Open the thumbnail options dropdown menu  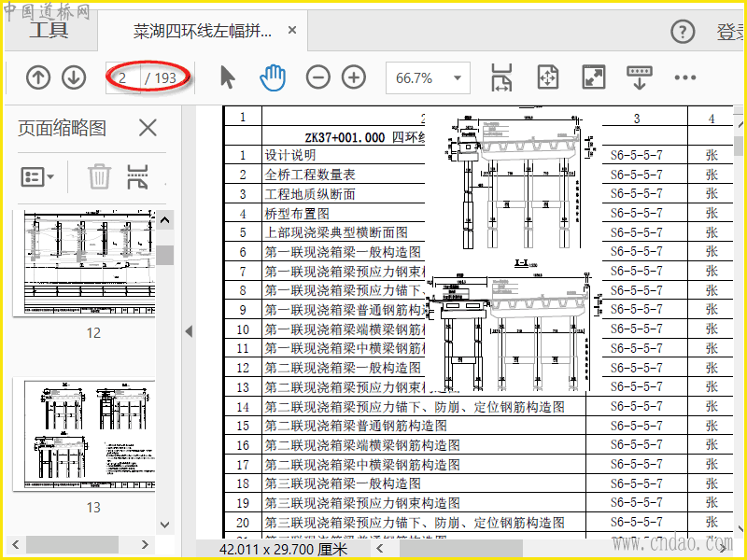click(x=37, y=176)
